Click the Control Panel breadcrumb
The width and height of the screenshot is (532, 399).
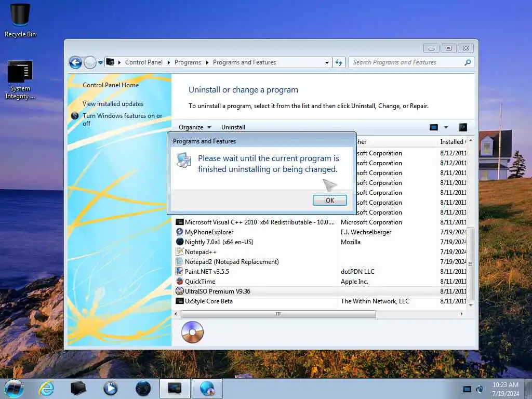point(143,62)
